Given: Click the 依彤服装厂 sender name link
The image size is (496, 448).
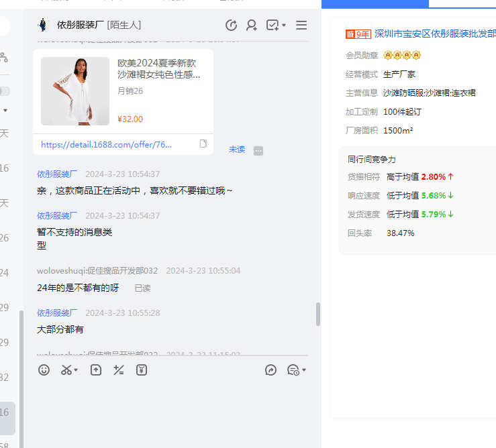Looking at the screenshot, I should tap(57, 174).
